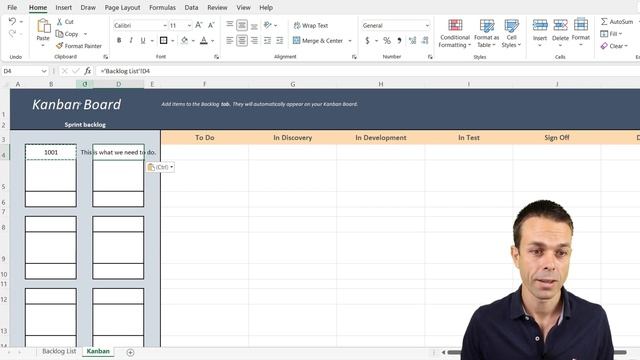Align text left

coord(230,40)
